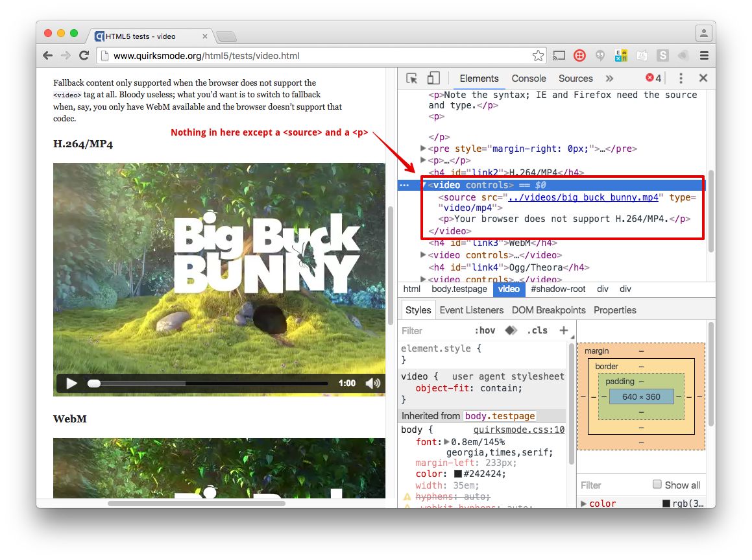Click the address bar URL
This screenshot has width=752, height=560.
206,56
